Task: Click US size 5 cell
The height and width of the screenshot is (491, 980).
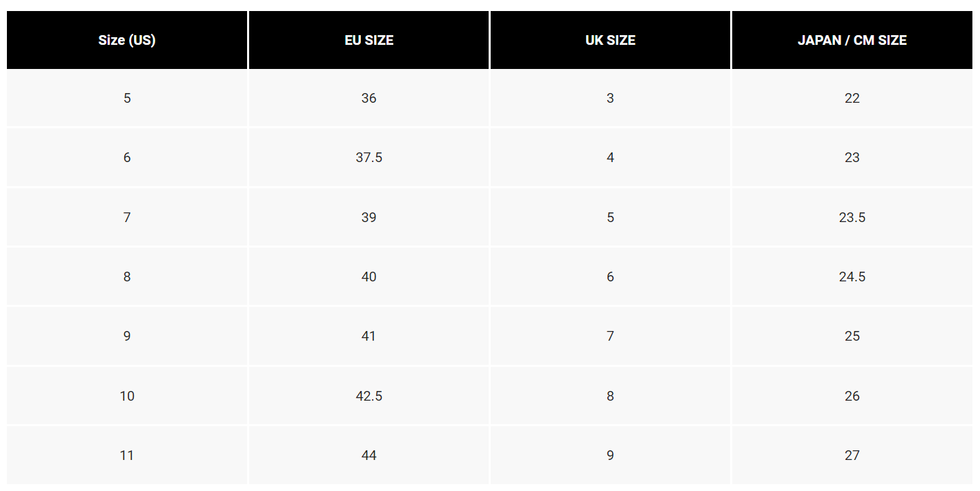Action: (x=127, y=98)
